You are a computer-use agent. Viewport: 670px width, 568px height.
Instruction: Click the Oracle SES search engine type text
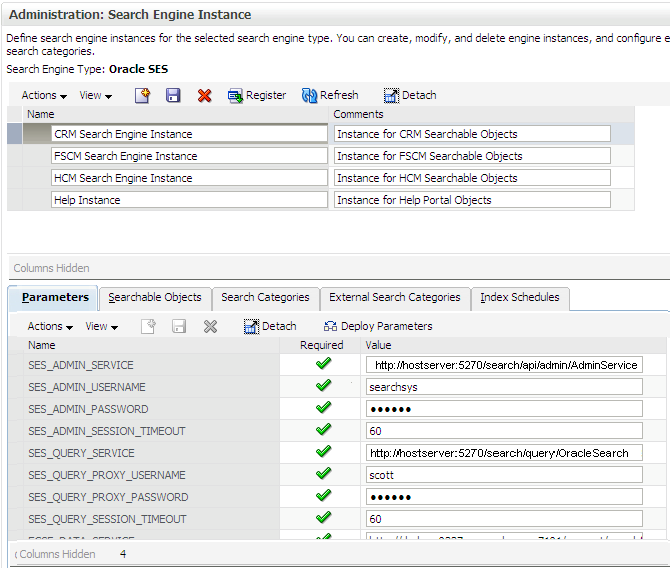point(138,69)
